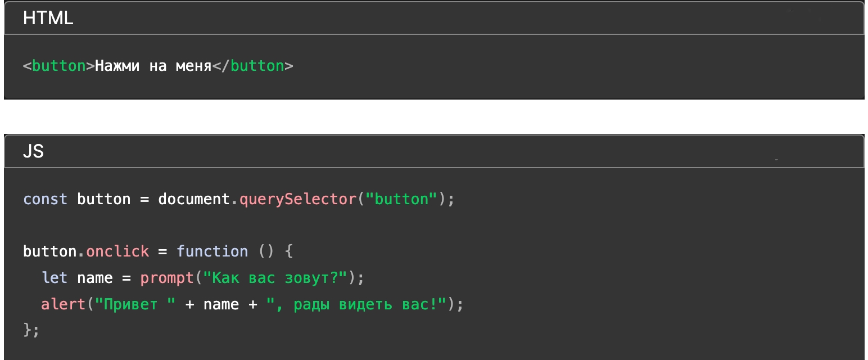
Task: Click the alert function call
Action: [63, 304]
